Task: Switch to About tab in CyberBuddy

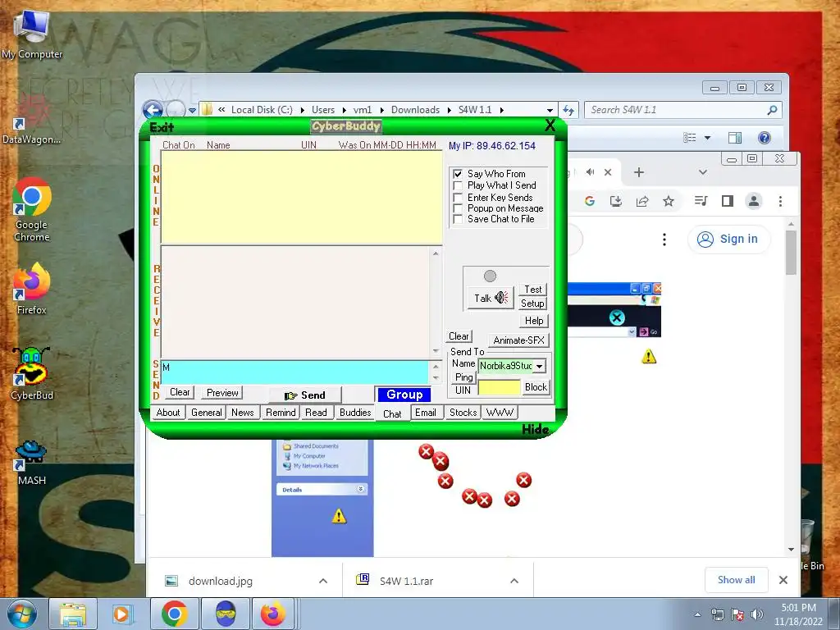Action: point(168,413)
